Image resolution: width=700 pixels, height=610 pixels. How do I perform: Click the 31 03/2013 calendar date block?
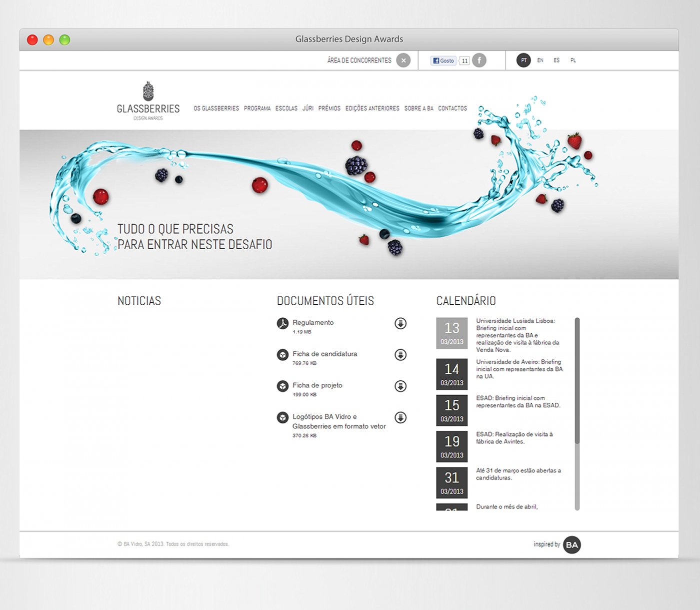(x=452, y=481)
